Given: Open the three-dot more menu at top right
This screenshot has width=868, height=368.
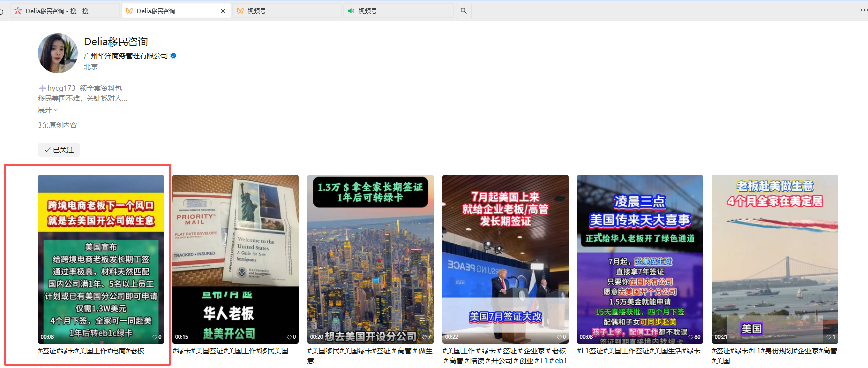Looking at the screenshot, I should click(863, 10).
